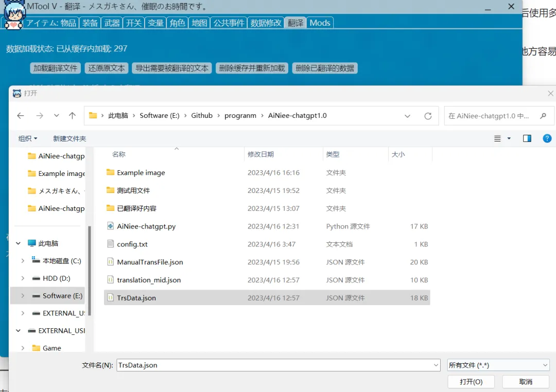Click the Up one level arrow
556x392 pixels.
coord(72,116)
